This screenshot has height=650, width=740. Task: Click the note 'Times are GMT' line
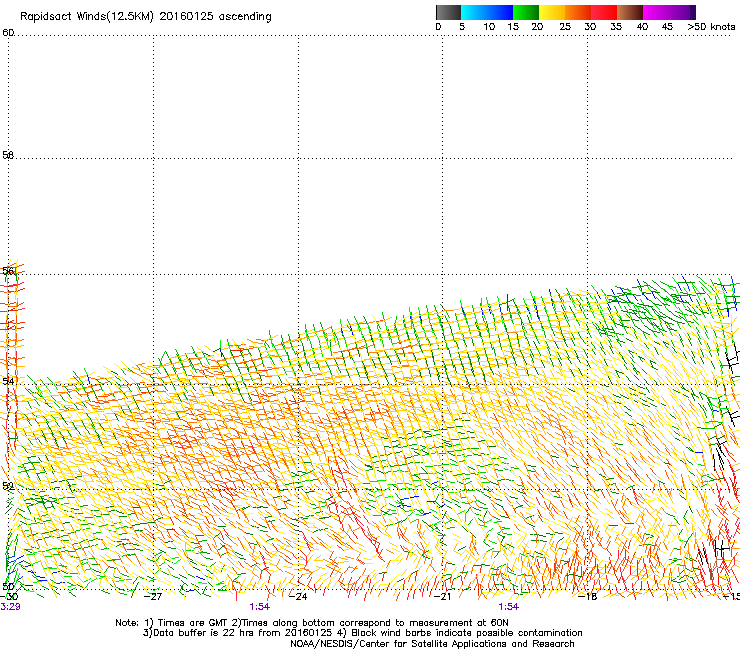311,623
